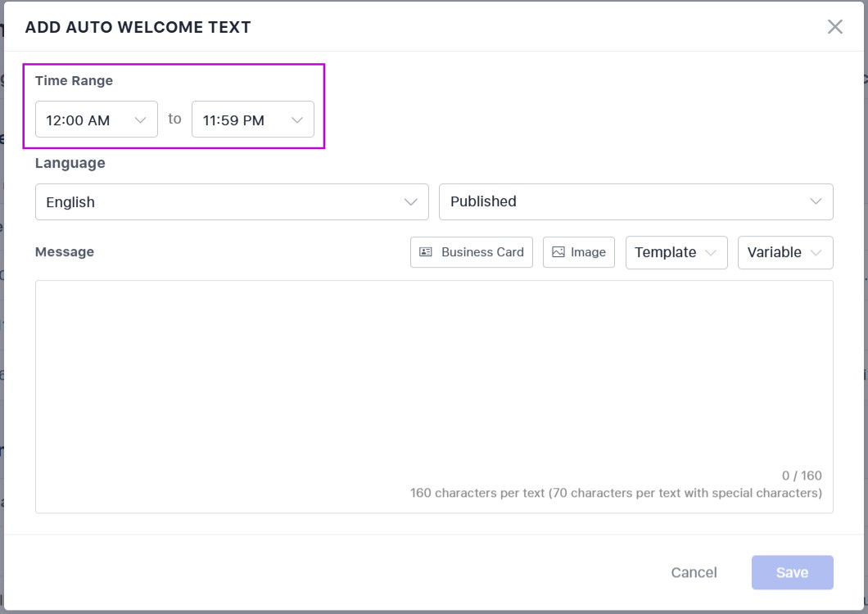Insert a Business Card into message
This screenshot has width=868, height=614.
pyautogui.click(x=472, y=252)
